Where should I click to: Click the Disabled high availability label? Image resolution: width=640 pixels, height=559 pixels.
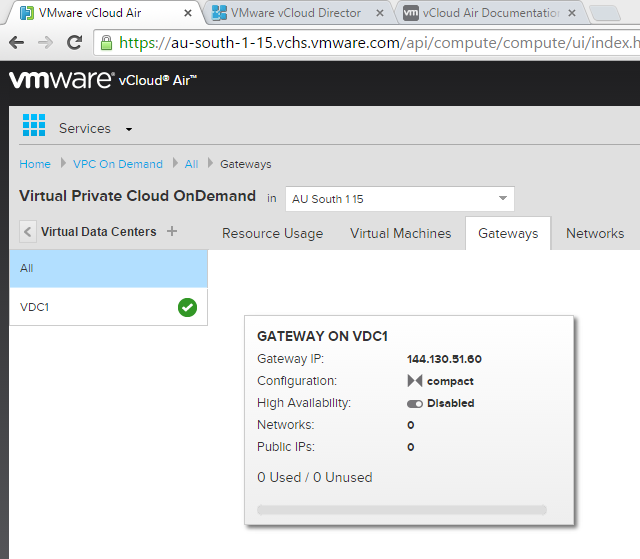click(451, 403)
